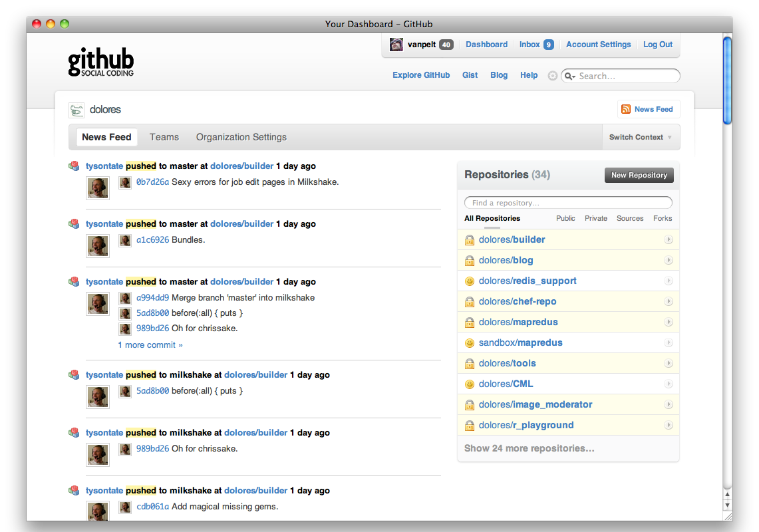Open commit 0b7d26a link
Viewport: 759px width, 532px height.
[152, 182]
